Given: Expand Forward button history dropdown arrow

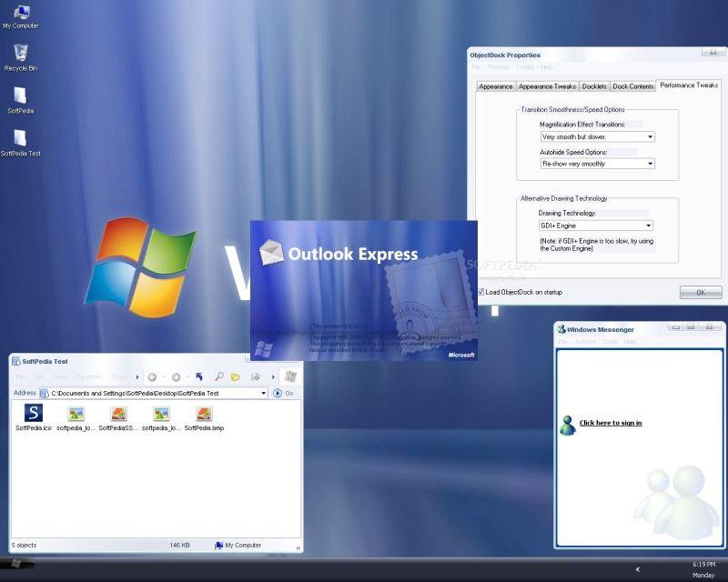Looking at the screenshot, I should pos(187,376).
